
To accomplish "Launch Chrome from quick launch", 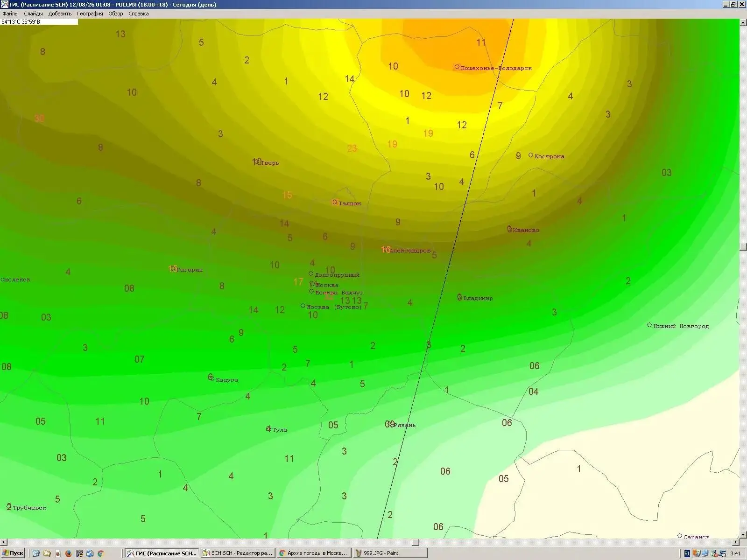I will pos(100,553).
